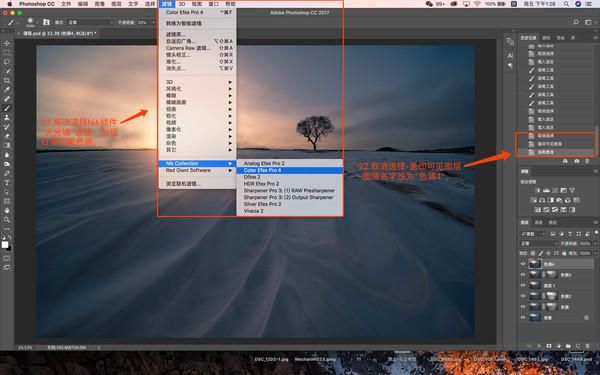Switch to the 通道 tab
This screenshot has width=600, height=375.
tap(538, 222)
